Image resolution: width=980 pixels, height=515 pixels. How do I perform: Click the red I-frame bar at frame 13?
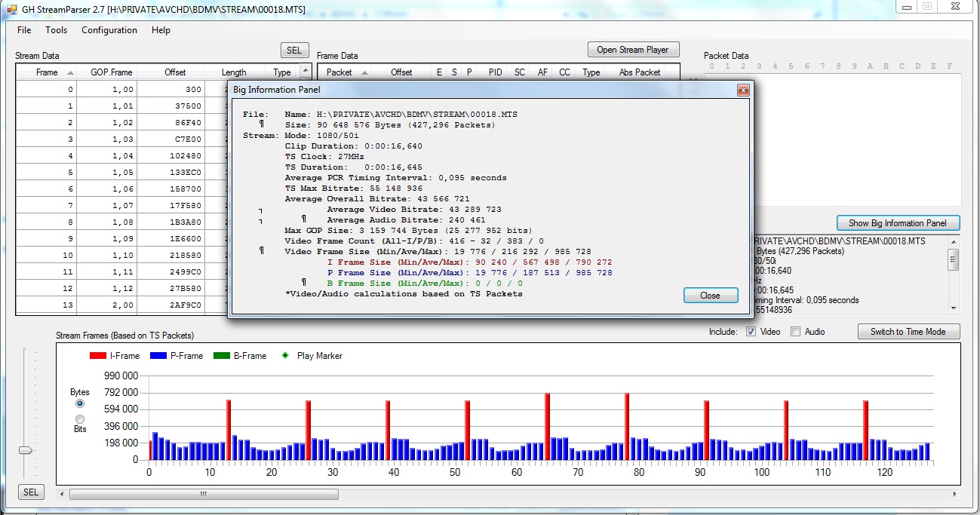coord(229,430)
